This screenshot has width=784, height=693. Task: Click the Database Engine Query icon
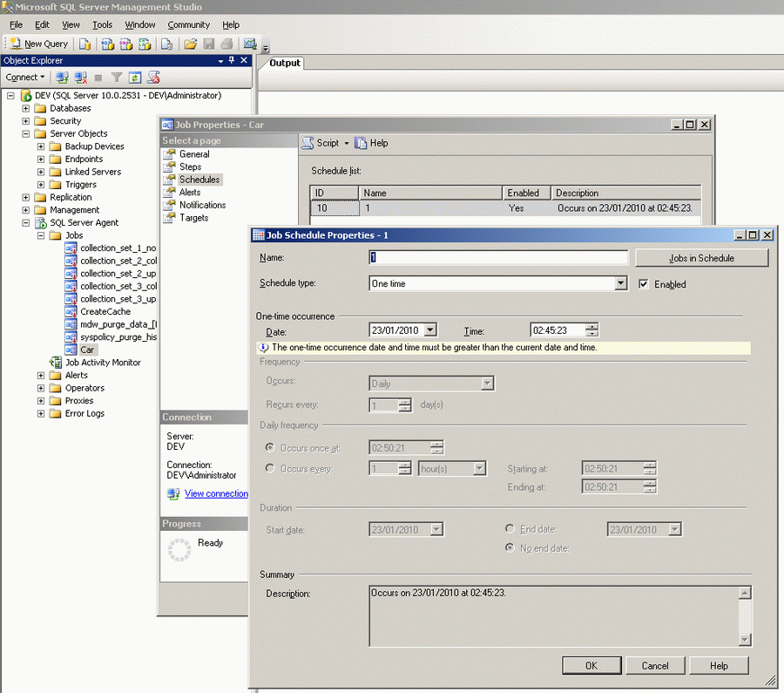click(85, 44)
